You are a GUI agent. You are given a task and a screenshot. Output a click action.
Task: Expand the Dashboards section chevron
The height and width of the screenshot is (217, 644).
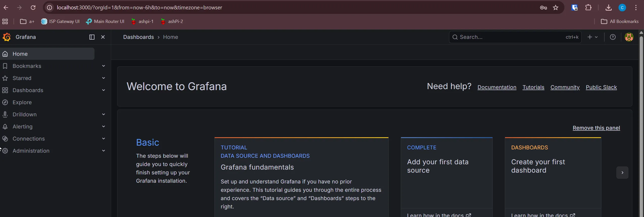(x=104, y=90)
